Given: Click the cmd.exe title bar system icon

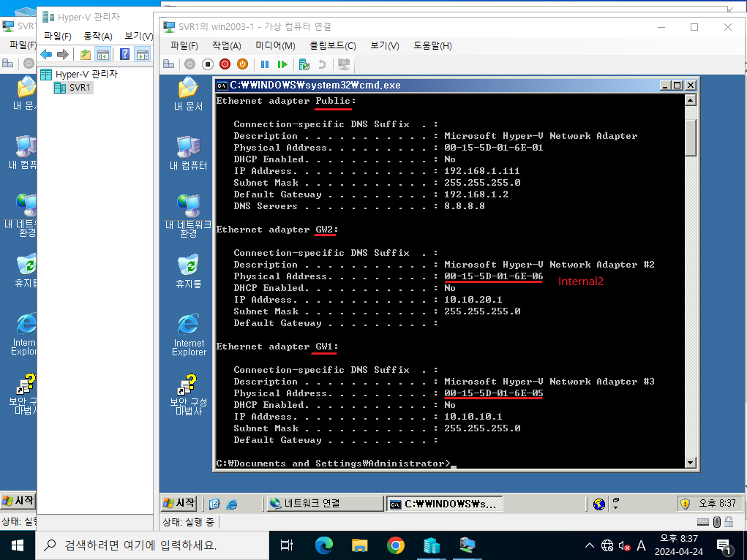Looking at the screenshot, I should click(222, 86).
